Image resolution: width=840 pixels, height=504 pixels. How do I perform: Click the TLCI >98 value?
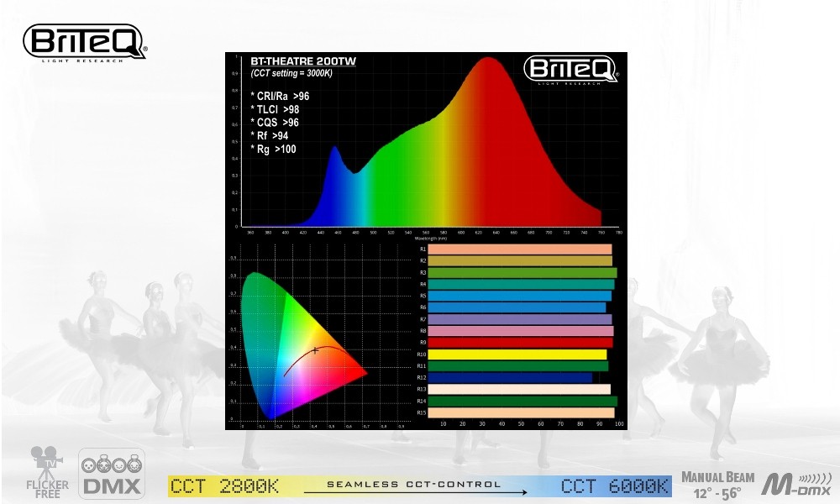coord(275,110)
